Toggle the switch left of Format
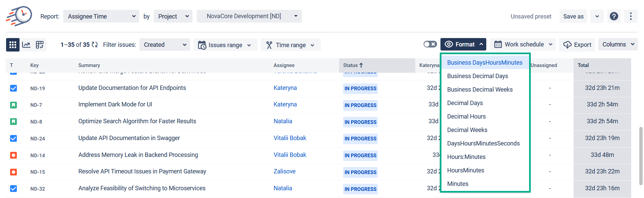 point(430,44)
